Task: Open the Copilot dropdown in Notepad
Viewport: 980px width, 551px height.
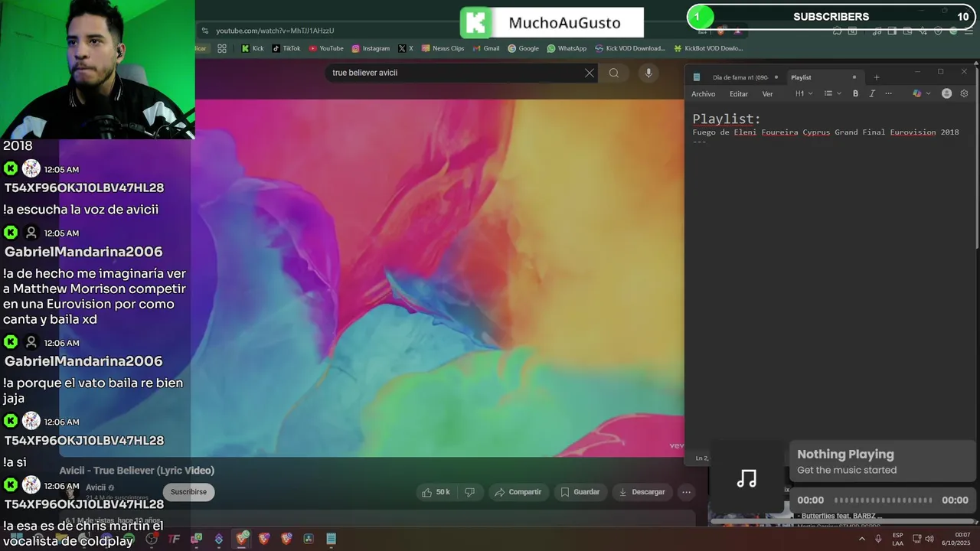Action: coord(921,93)
